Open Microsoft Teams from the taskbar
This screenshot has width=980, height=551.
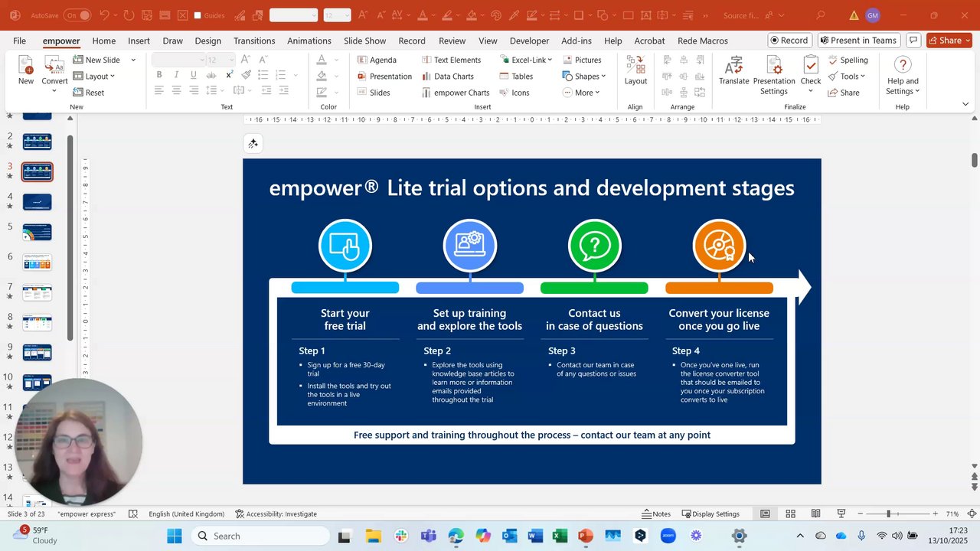[428, 536]
